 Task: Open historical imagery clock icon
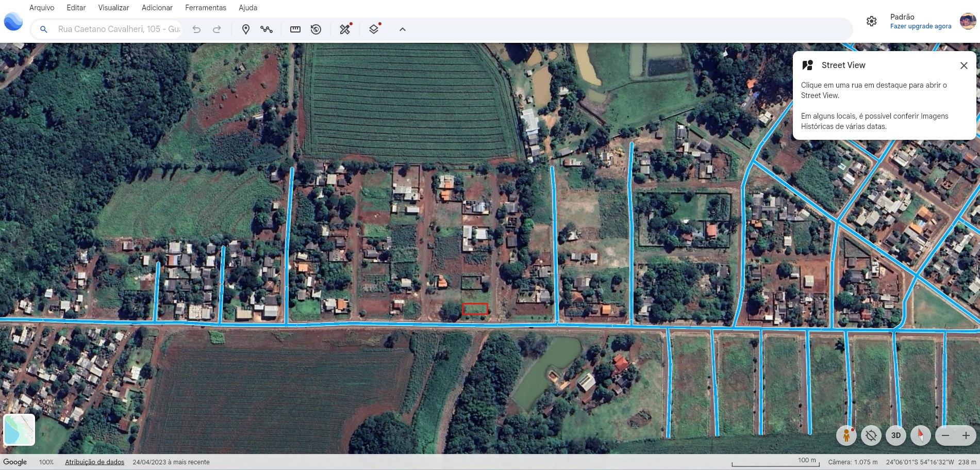tap(316, 29)
